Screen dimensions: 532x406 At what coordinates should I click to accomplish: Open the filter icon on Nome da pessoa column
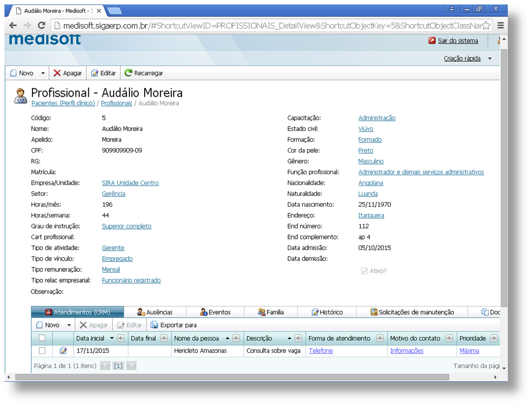coord(236,338)
